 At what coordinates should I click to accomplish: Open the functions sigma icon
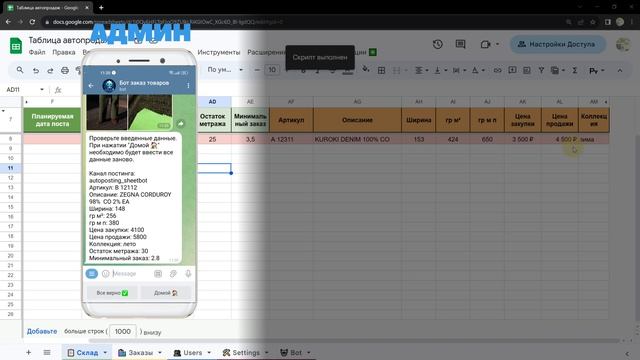pos(574,71)
